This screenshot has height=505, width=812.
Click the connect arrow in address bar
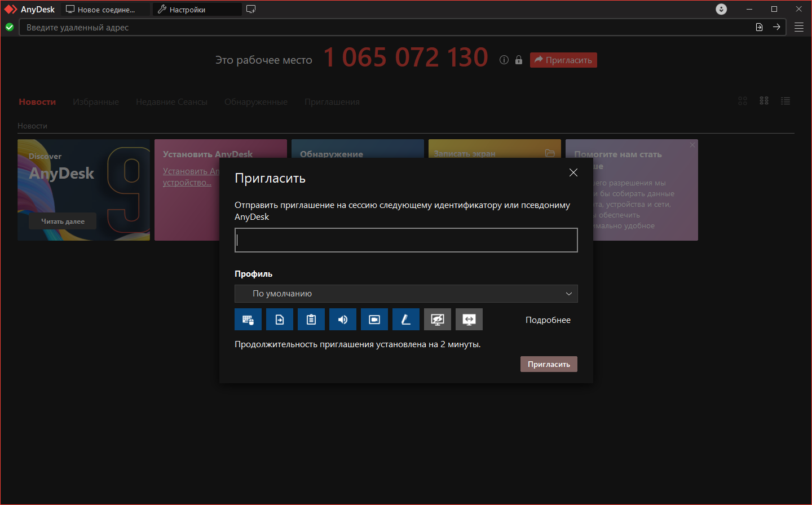click(776, 27)
